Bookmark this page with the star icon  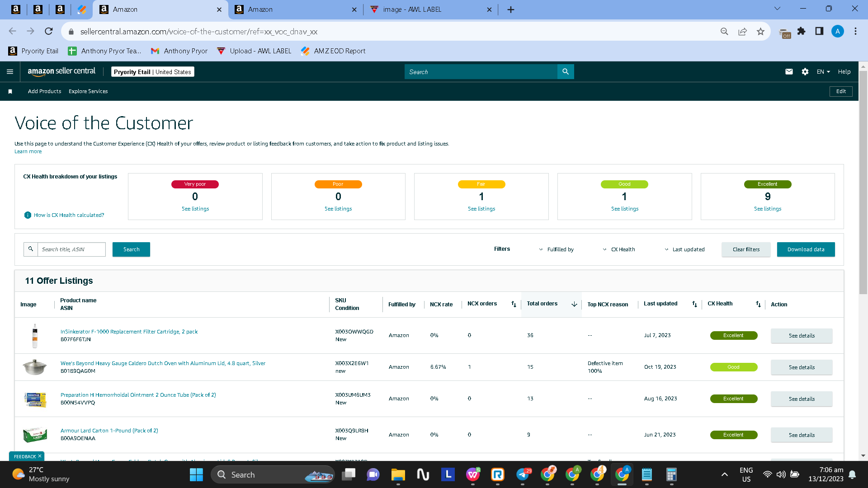(x=760, y=31)
